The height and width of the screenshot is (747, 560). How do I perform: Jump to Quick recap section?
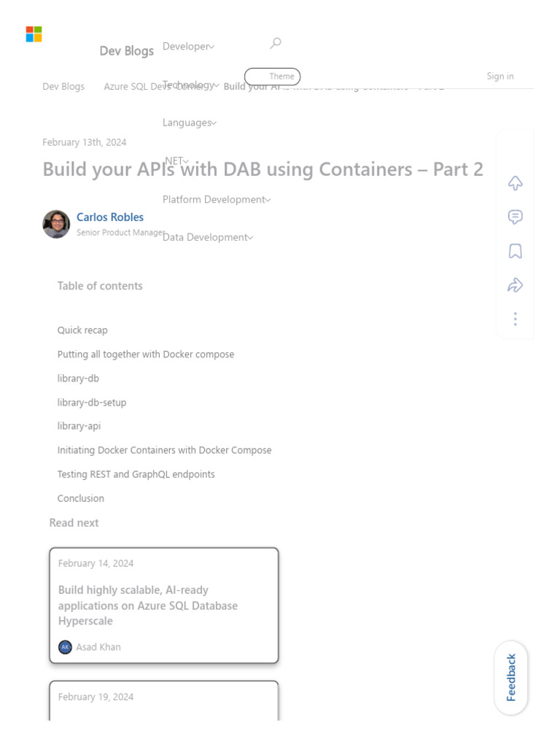(82, 330)
